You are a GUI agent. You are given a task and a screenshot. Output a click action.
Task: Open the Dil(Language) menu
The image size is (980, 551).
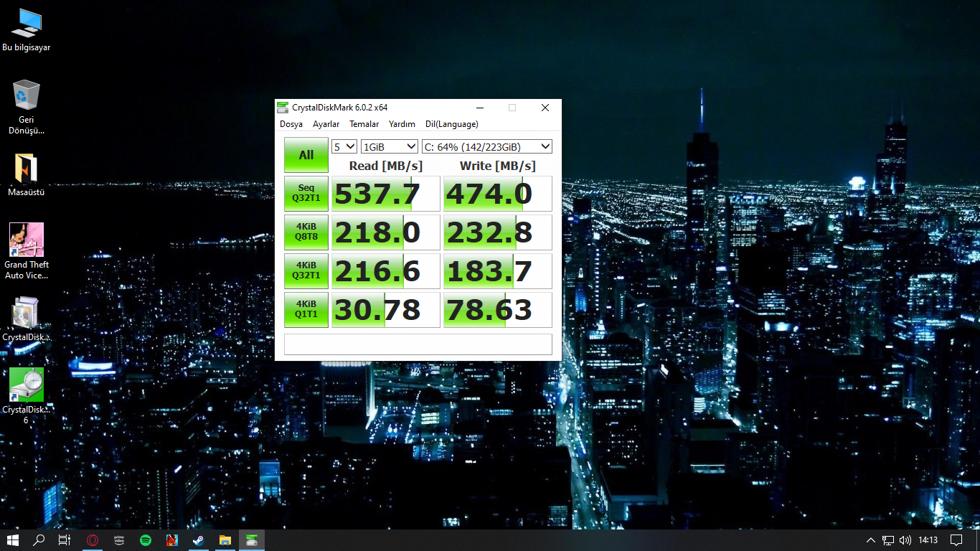click(x=451, y=124)
